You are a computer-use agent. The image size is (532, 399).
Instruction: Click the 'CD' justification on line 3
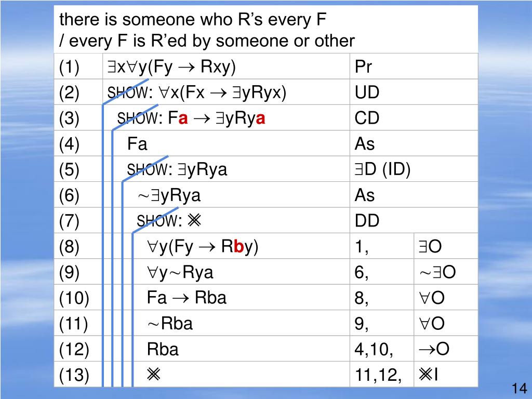(x=367, y=118)
